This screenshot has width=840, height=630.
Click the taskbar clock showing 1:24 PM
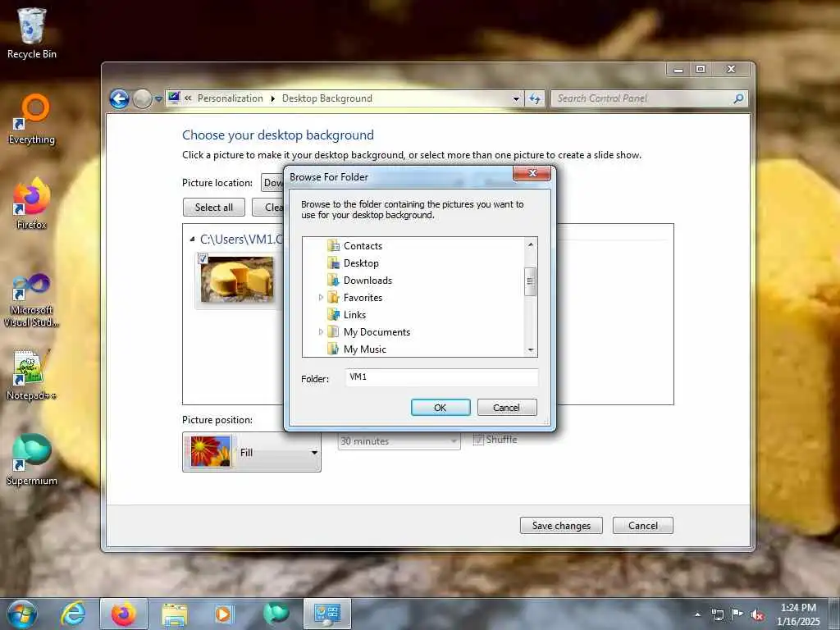798,614
